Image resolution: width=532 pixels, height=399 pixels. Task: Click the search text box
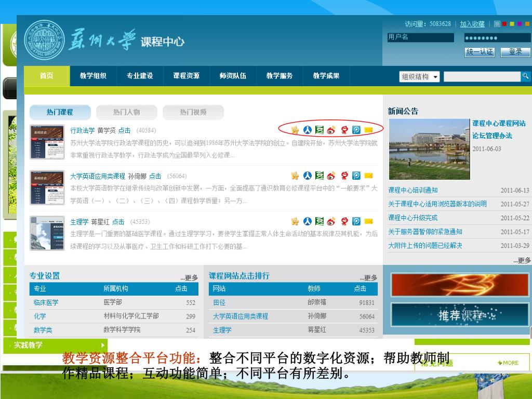[x=482, y=77]
